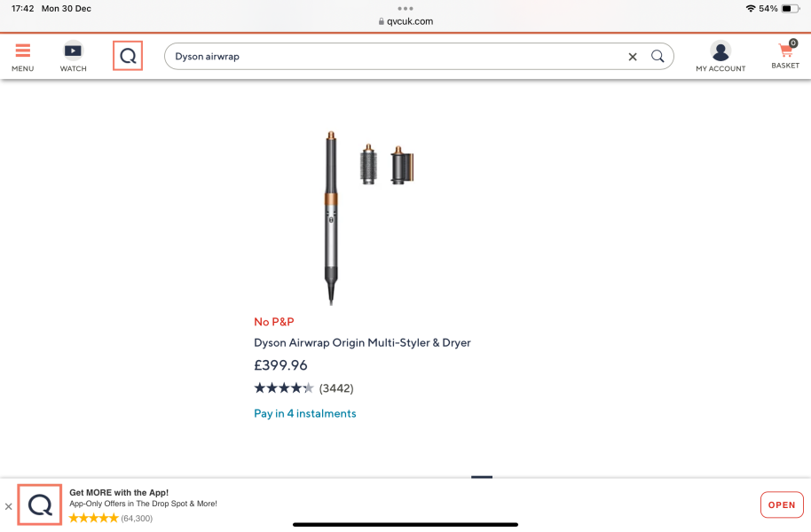
Task: Open My Account profile icon
Action: pos(720,51)
